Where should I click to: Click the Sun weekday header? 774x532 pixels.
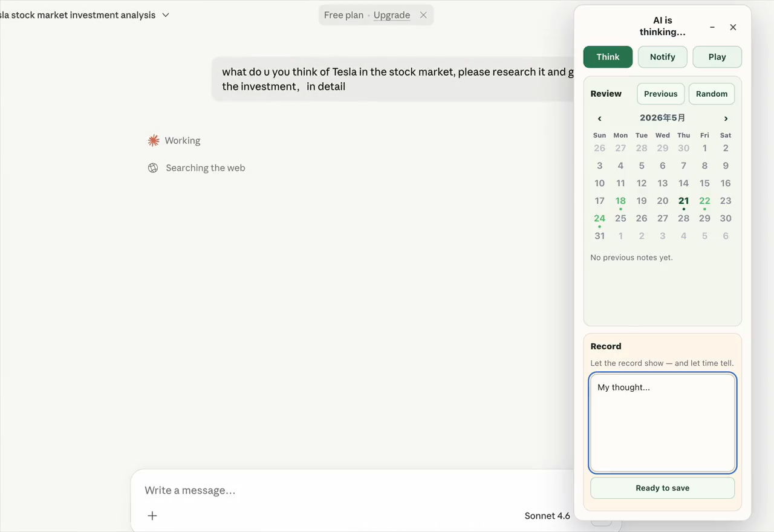tap(599, 135)
